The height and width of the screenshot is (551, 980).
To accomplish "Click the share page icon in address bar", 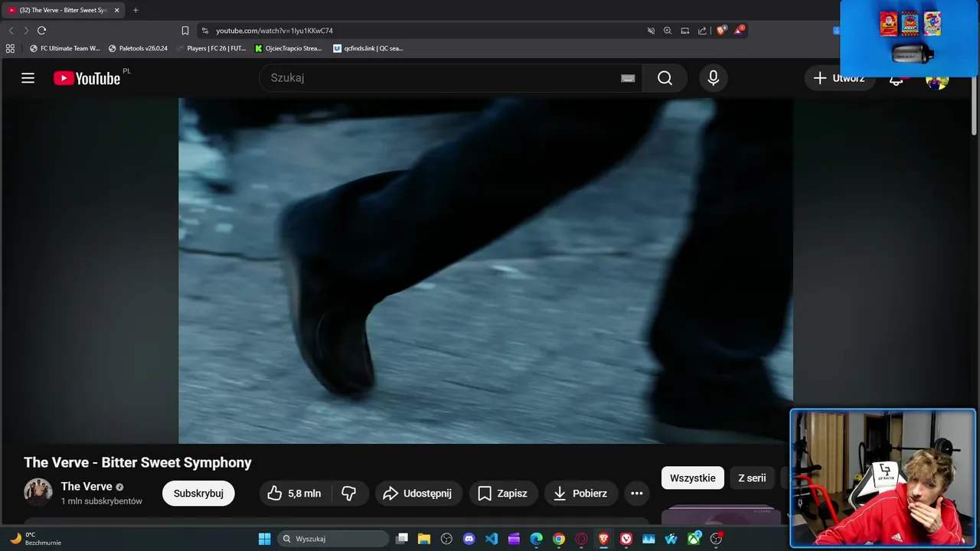I will [702, 31].
